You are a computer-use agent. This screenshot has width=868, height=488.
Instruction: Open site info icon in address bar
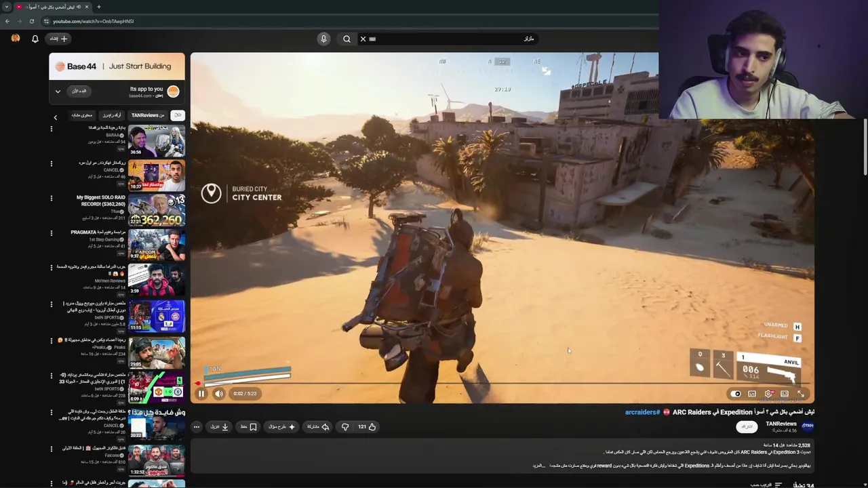point(47,21)
